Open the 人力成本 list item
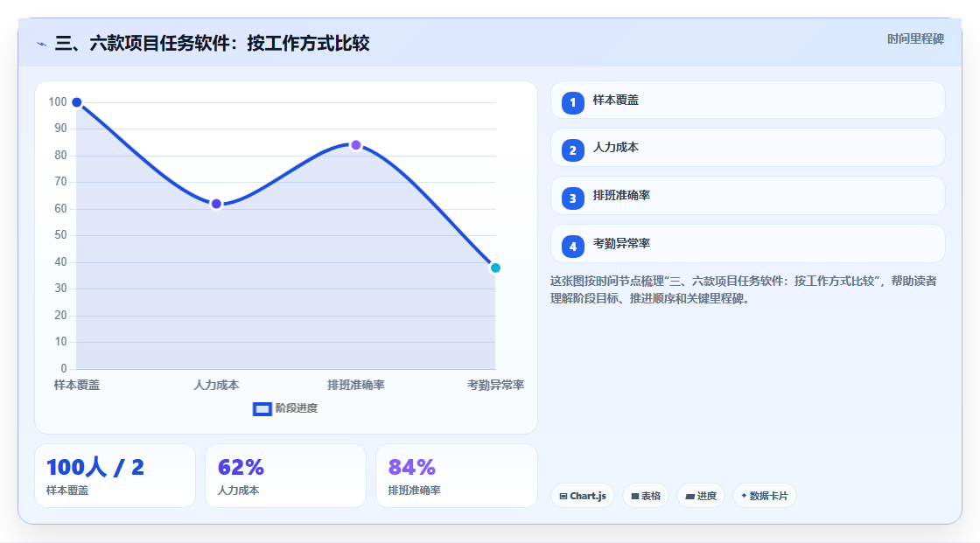The width and height of the screenshot is (980, 543). coord(747,148)
